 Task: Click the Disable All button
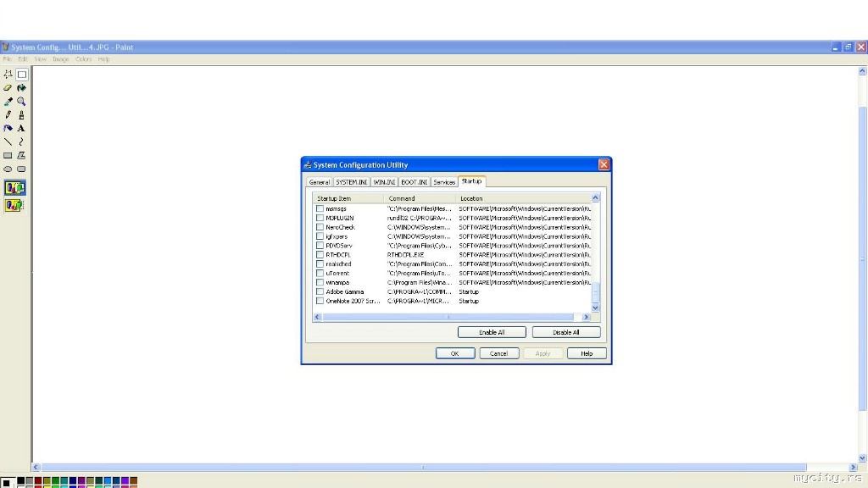coord(565,332)
